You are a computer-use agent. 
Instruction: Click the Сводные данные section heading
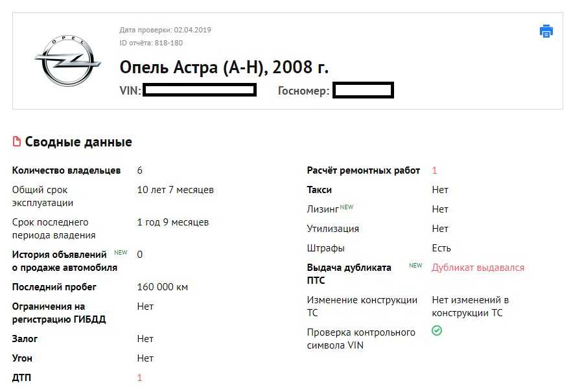click(x=78, y=142)
